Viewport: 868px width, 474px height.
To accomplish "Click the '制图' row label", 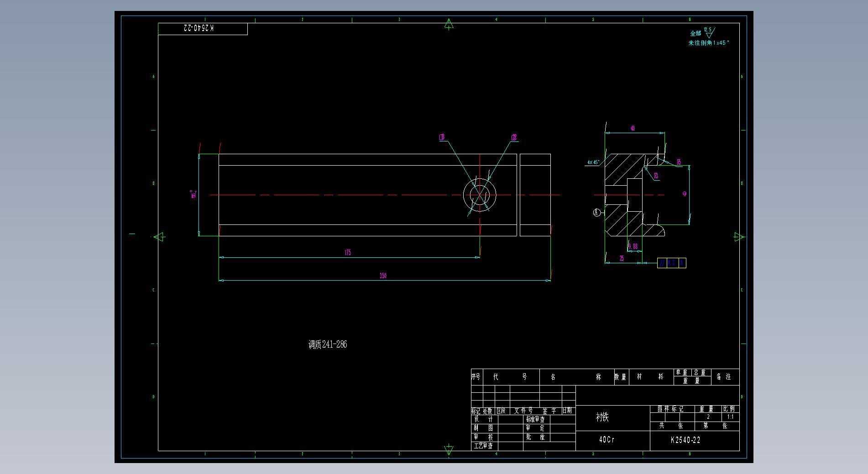I will click(x=483, y=428).
